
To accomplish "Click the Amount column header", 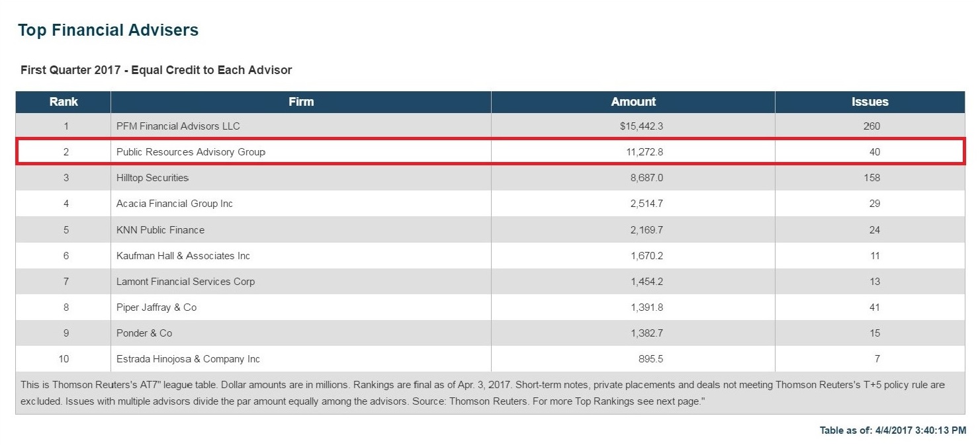I will [633, 102].
